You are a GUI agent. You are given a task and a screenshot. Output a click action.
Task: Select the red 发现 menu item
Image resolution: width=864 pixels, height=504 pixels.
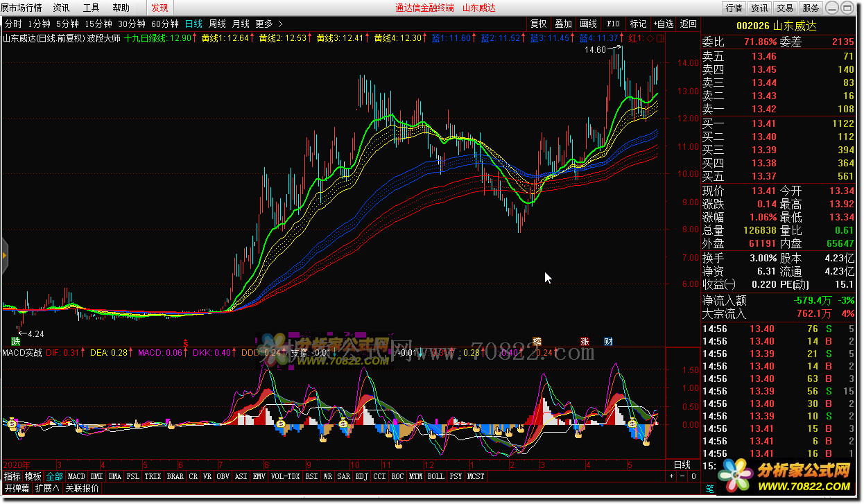159,8
